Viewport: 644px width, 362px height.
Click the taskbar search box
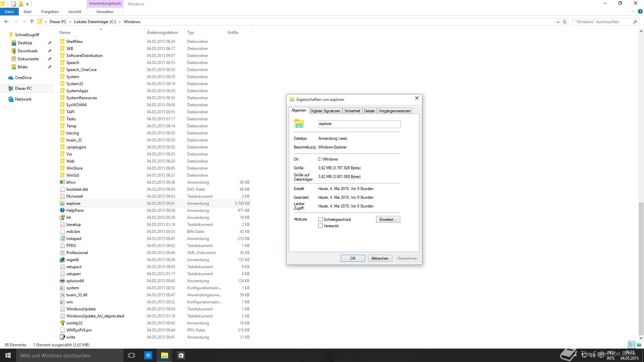[x=70, y=355]
